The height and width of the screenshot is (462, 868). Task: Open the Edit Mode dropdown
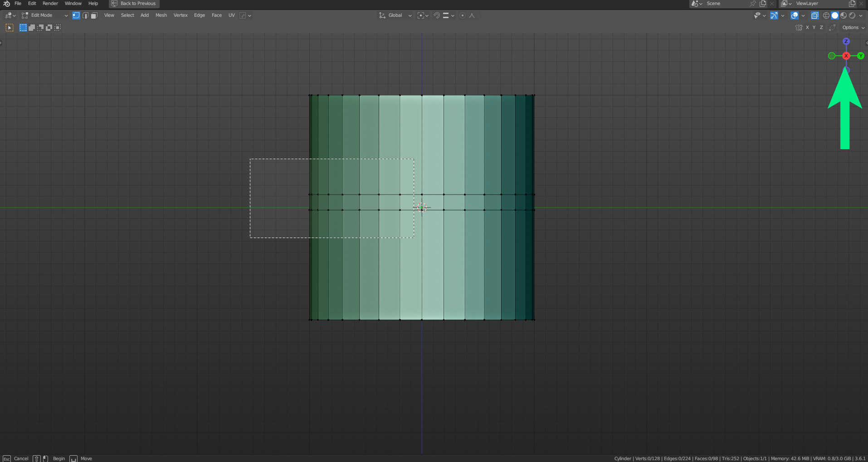click(x=45, y=15)
